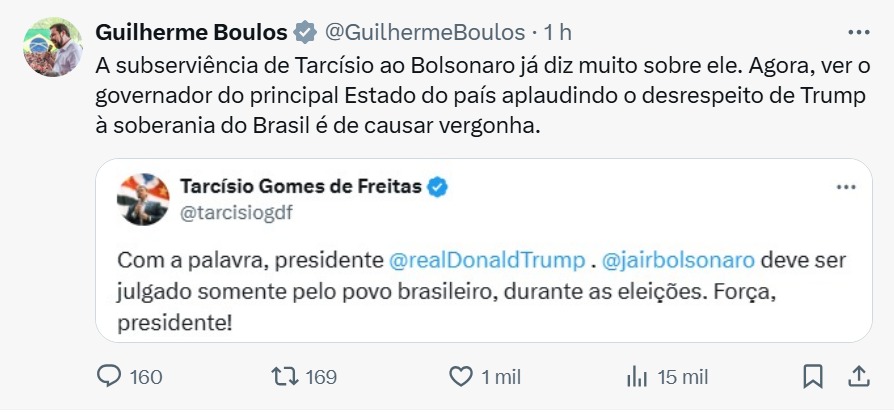Click Boulos's verified badge icon
This screenshot has height=413, width=894.
click(x=305, y=33)
